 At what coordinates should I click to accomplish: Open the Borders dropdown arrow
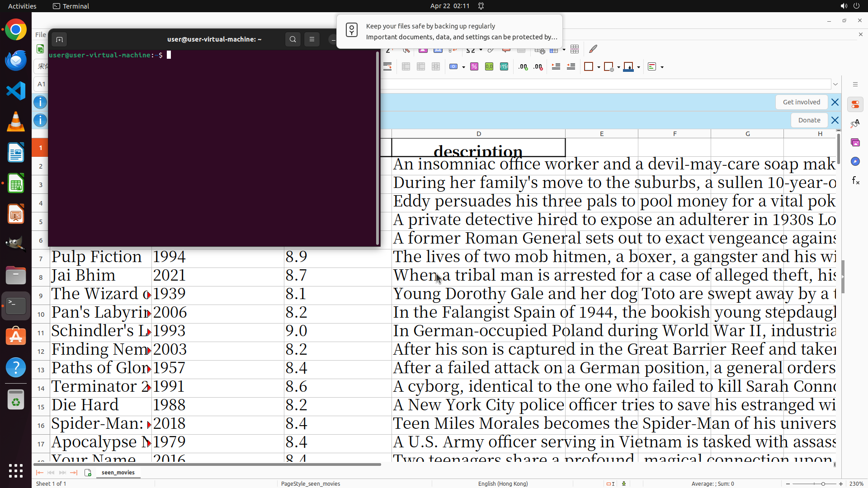[x=599, y=67]
